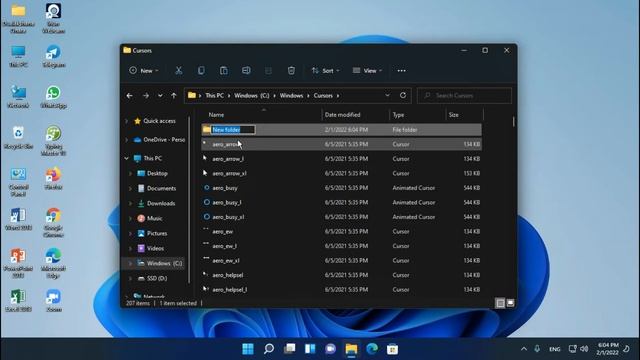The height and width of the screenshot is (360, 640).
Task: Switch to large thumbnails view icon in status bar
Action: coord(510,303)
